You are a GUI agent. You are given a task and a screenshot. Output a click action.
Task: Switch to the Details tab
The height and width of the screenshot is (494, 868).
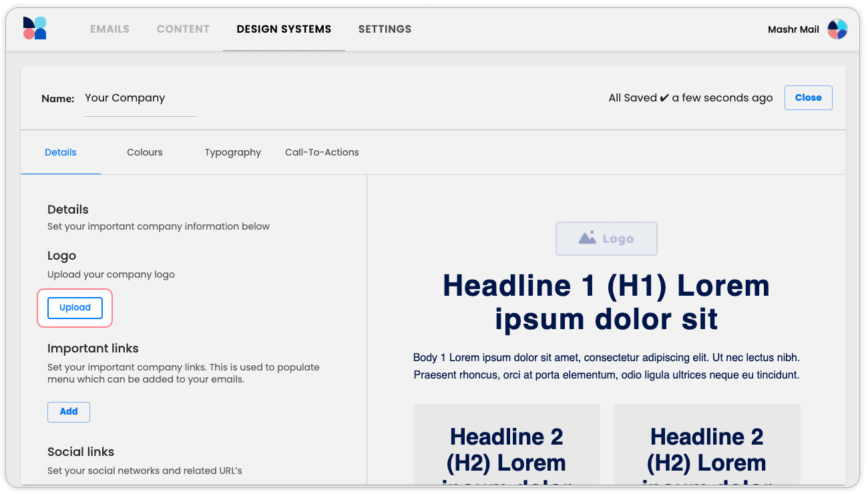pyautogui.click(x=61, y=152)
